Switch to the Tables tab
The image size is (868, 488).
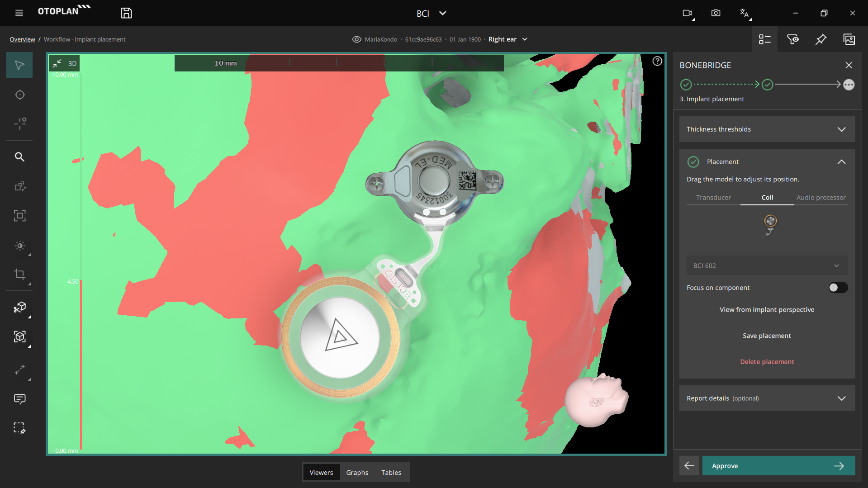pyautogui.click(x=391, y=473)
